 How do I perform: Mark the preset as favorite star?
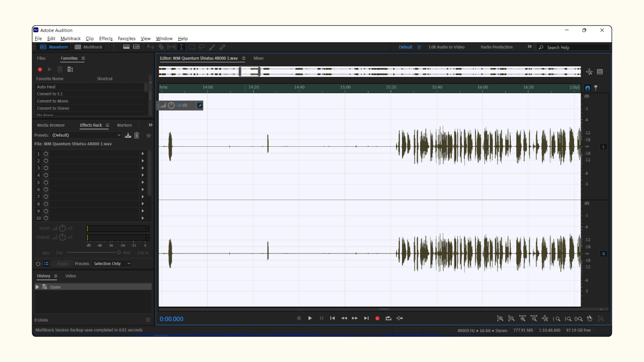(148, 135)
